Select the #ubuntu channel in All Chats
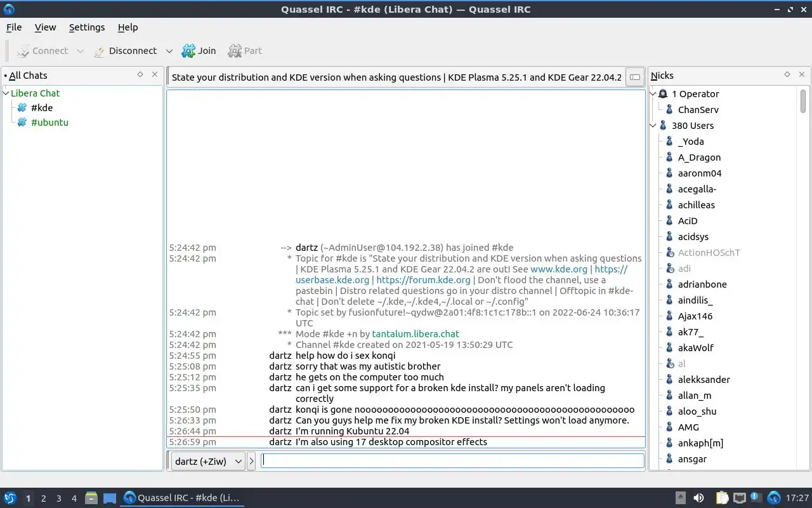Image resolution: width=812 pixels, height=508 pixels. click(49, 122)
